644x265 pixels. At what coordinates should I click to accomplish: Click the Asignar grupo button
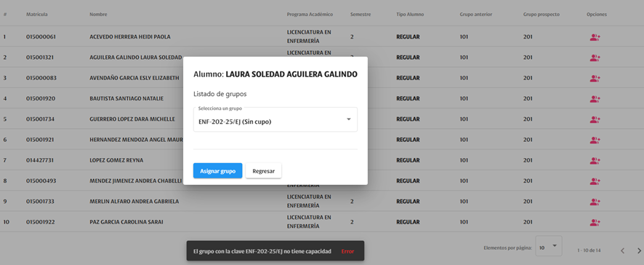click(x=217, y=171)
